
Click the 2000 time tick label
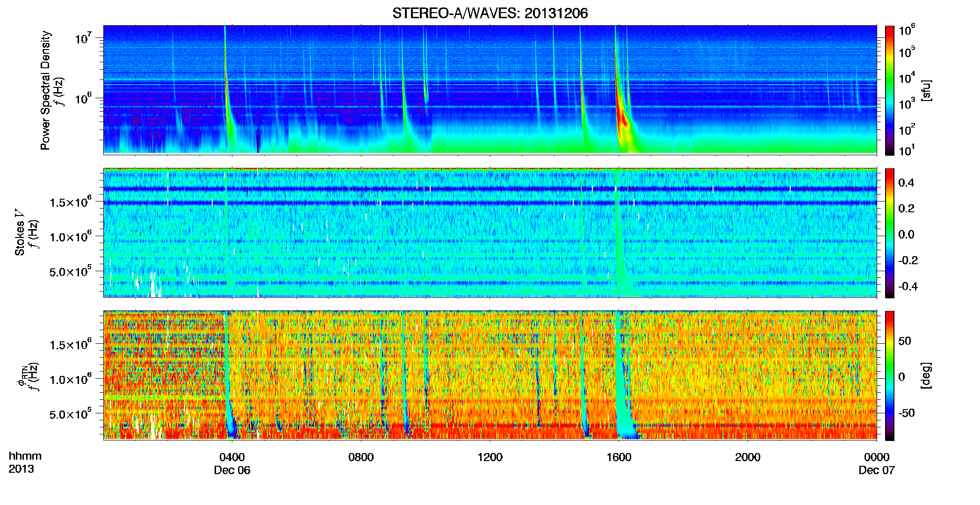pyautogui.click(x=748, y=457)
